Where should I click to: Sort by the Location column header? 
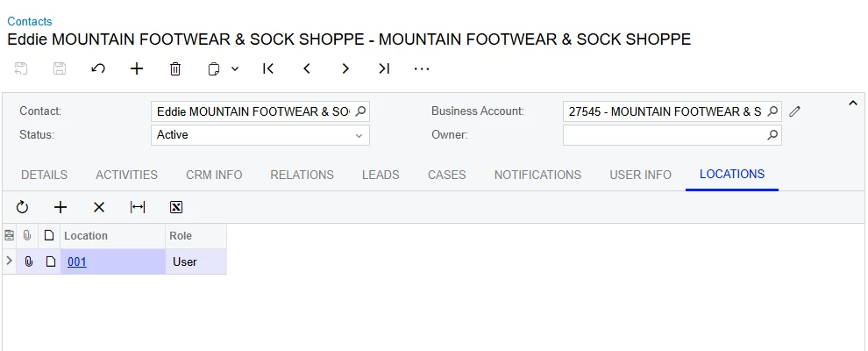click(x=113, y=236)
